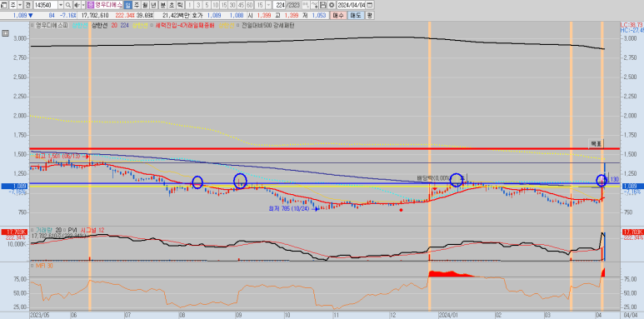Expand the stock code 143540 dropdown
The image size is (644, 319).
[61, 5]
